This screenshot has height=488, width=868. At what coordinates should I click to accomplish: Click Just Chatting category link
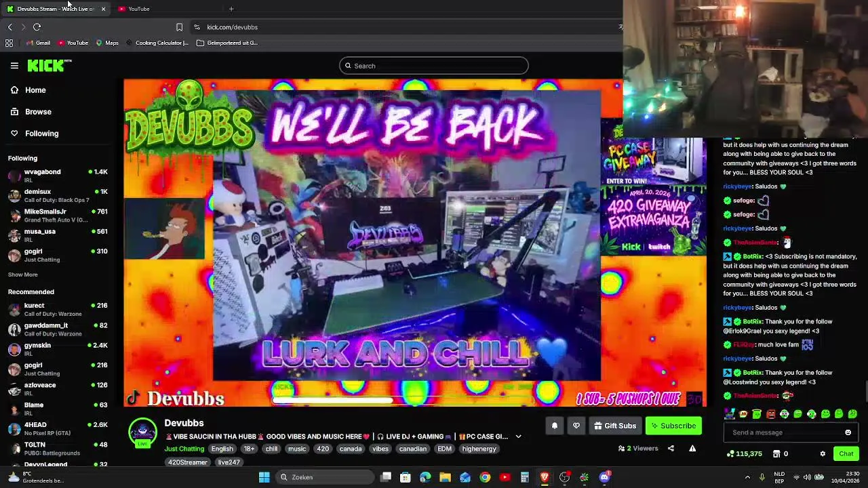pos(184,449)
